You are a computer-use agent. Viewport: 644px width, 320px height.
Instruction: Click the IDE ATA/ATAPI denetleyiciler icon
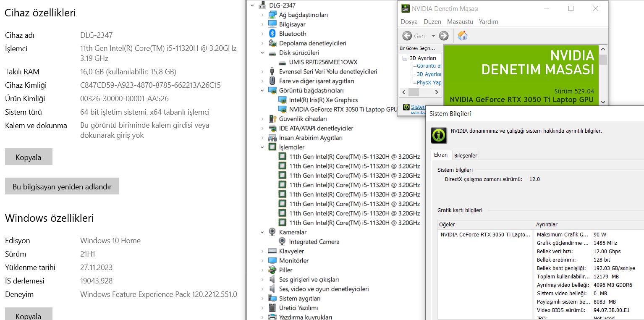tap(272, 128)
